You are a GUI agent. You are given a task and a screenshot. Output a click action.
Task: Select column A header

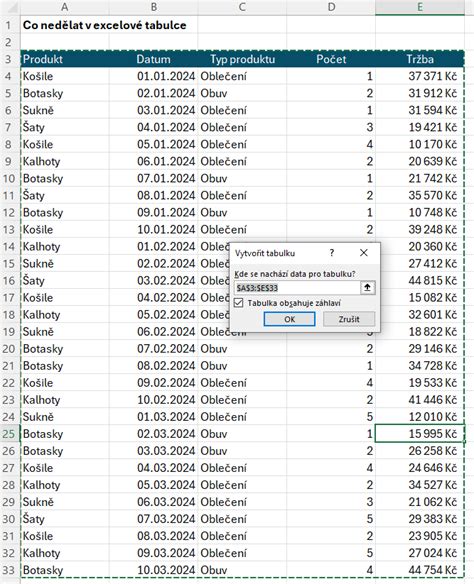65,7
